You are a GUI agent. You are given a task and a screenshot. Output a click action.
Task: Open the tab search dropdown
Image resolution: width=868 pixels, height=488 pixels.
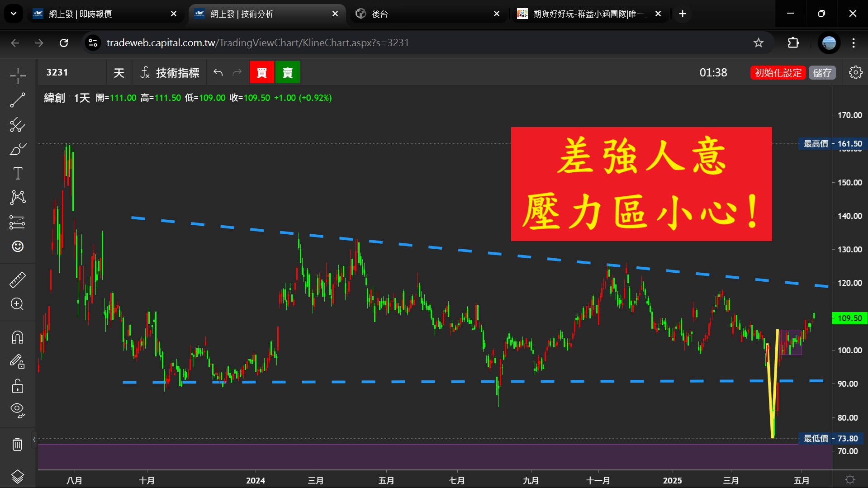[14, 14]
